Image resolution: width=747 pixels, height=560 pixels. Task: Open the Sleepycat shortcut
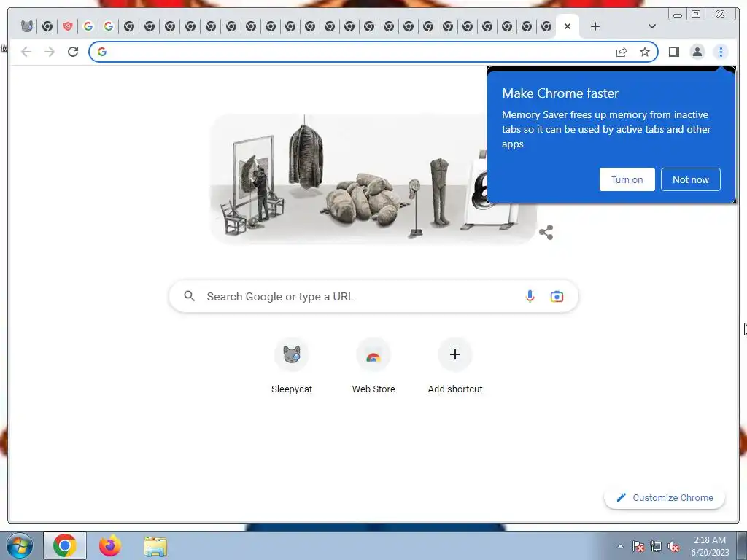coord(292,366)
